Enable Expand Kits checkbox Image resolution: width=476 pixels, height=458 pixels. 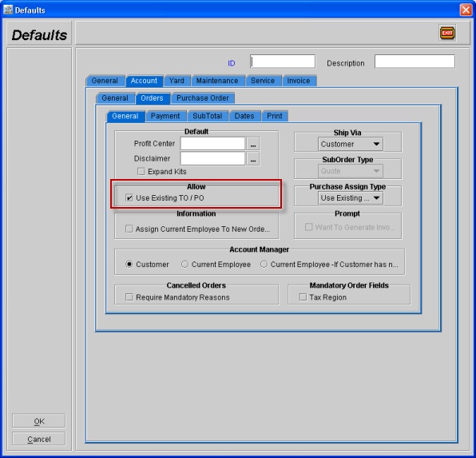tap(141, 172)
